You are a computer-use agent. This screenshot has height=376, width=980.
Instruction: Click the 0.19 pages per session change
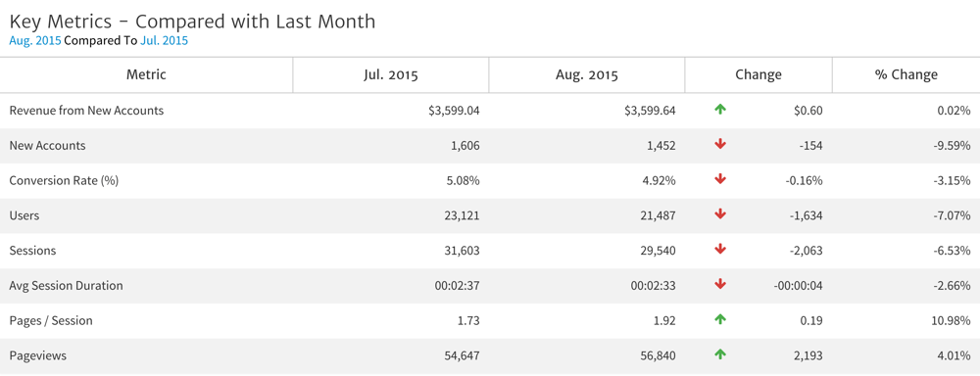(812, 320)
